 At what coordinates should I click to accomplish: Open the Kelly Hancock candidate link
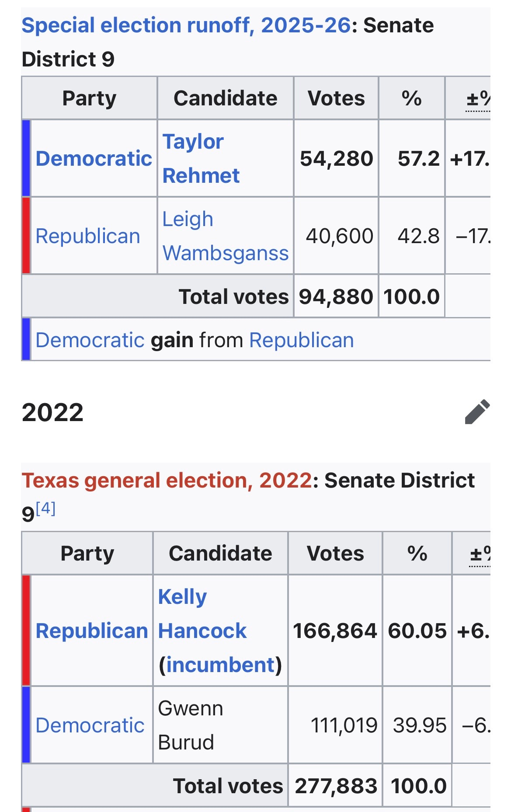(x=202, y=614)
